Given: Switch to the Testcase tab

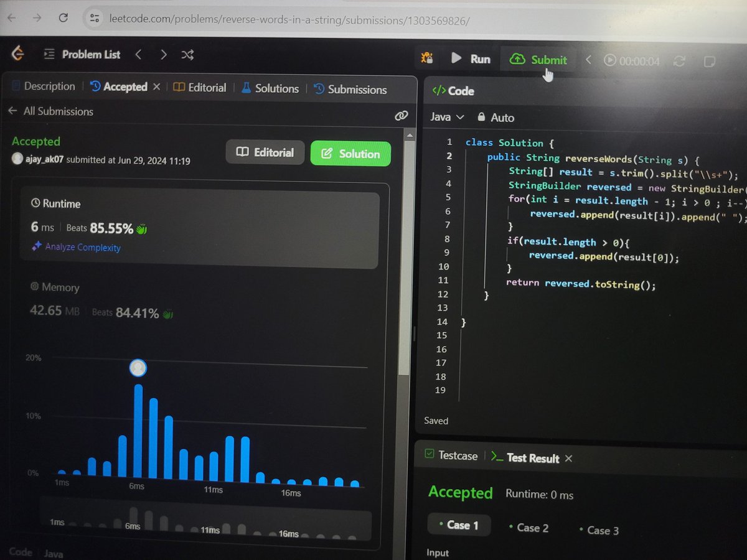Looking at the screenshot, I should tap(451, 455).
